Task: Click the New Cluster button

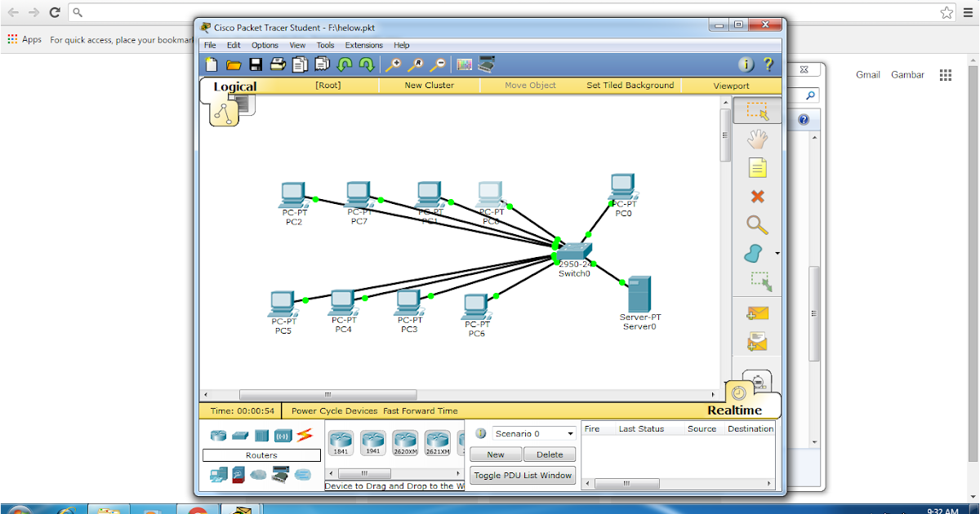Action: pos(430,85)
